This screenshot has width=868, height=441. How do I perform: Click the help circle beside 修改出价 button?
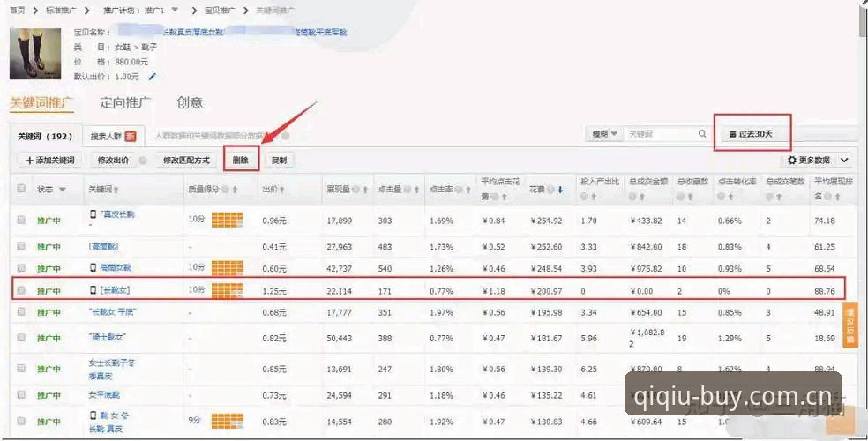tap(143, 161)
